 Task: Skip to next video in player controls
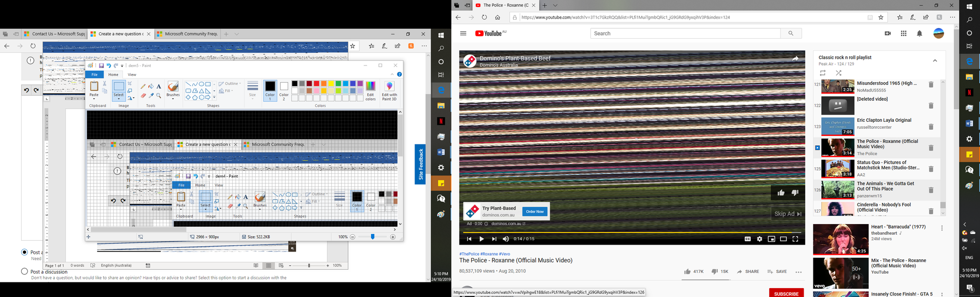pos(494,239)
